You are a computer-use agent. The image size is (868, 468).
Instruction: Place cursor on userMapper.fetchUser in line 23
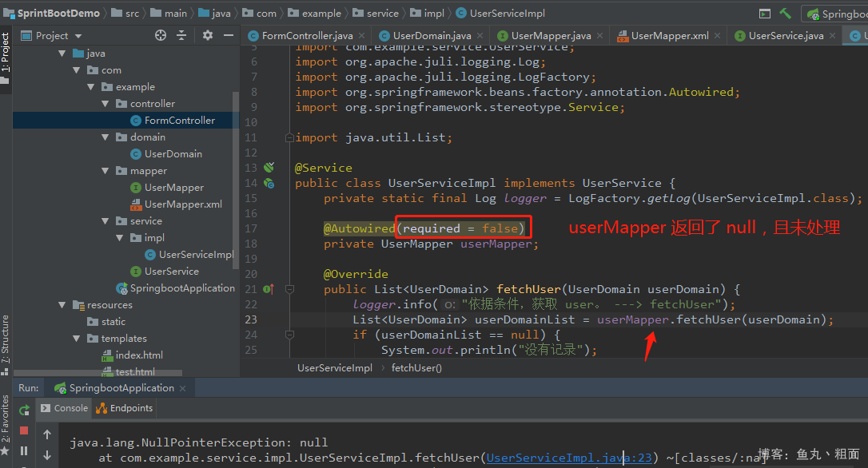click(669, 319)
